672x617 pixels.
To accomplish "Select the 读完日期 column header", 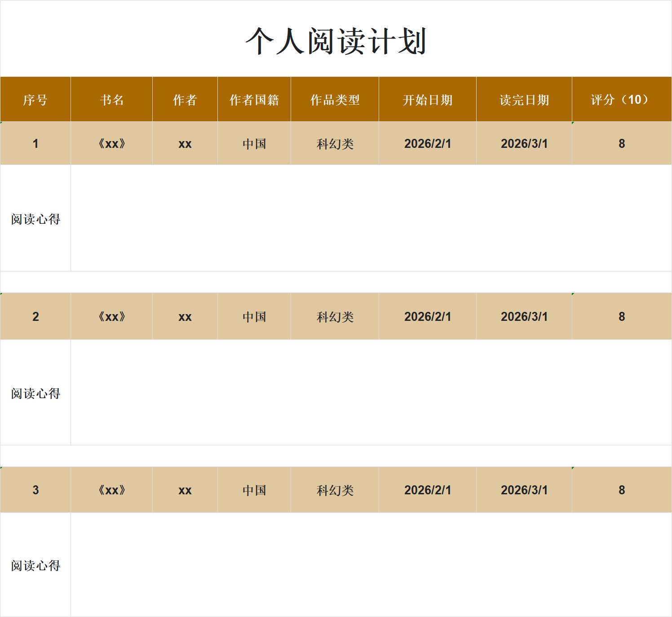I will point(524,99).
